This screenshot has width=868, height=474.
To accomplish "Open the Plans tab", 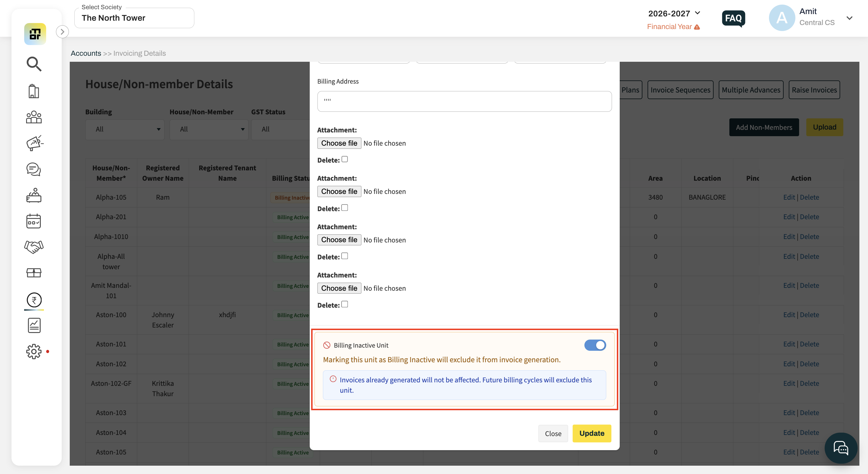I will pos(630,90).
